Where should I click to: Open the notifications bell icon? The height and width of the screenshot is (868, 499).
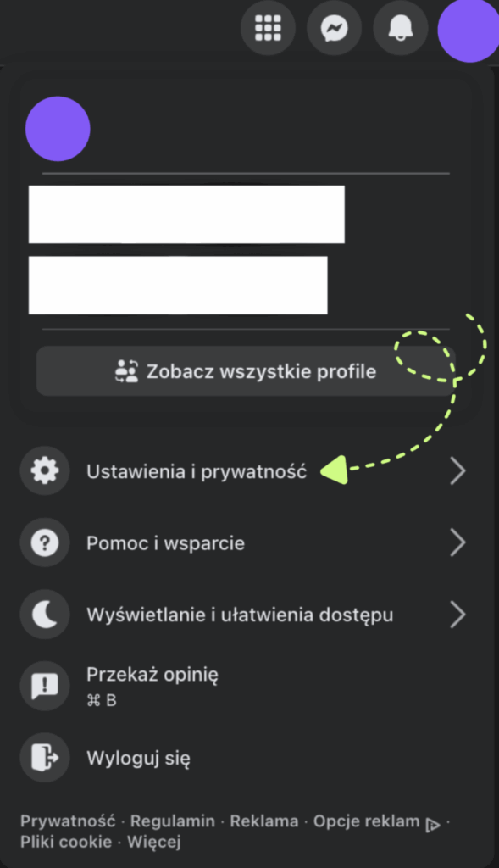coord(401,28)
